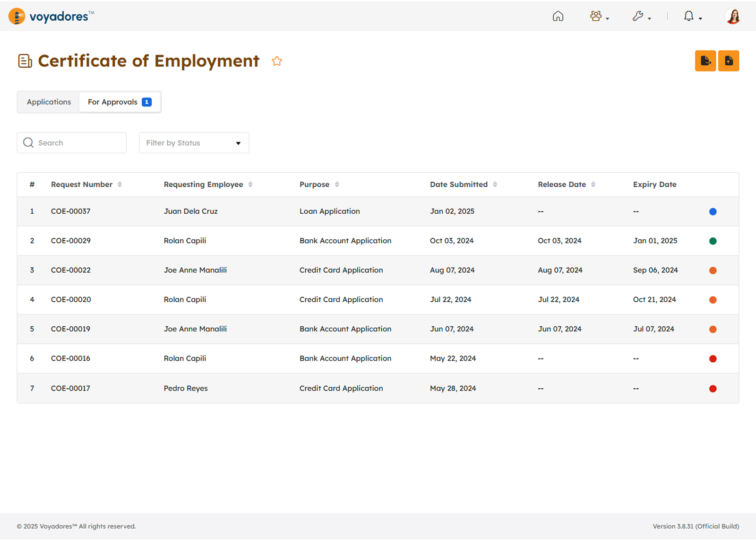This screenshot has width=756, height=541.
Task: Click expiry date Jan 01, 2025
Action: pos(655,241)
